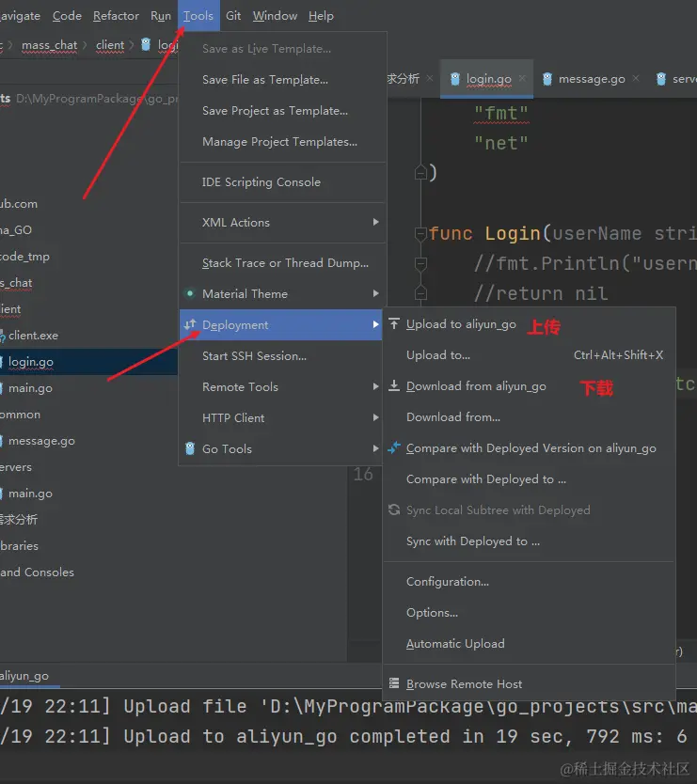Choose Upload to... with shortcut
The width and height of the screenshot is (697, 784).
pos(530,355)
